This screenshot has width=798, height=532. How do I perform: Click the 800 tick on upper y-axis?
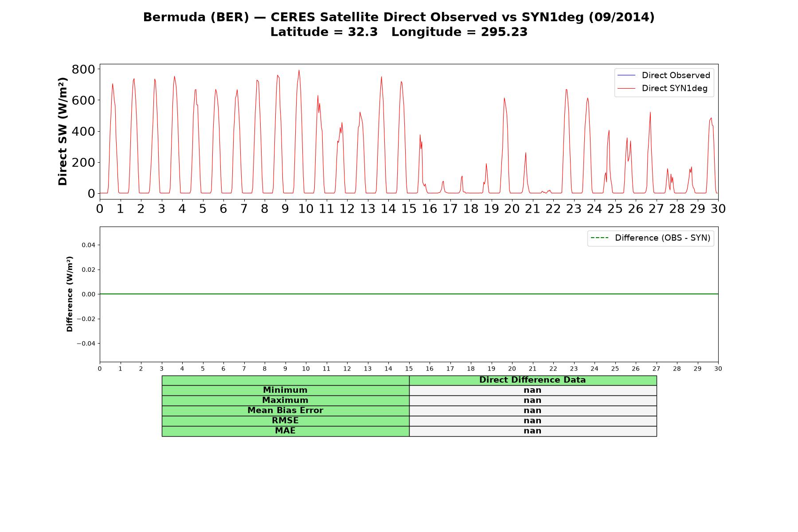coord(83,69)
